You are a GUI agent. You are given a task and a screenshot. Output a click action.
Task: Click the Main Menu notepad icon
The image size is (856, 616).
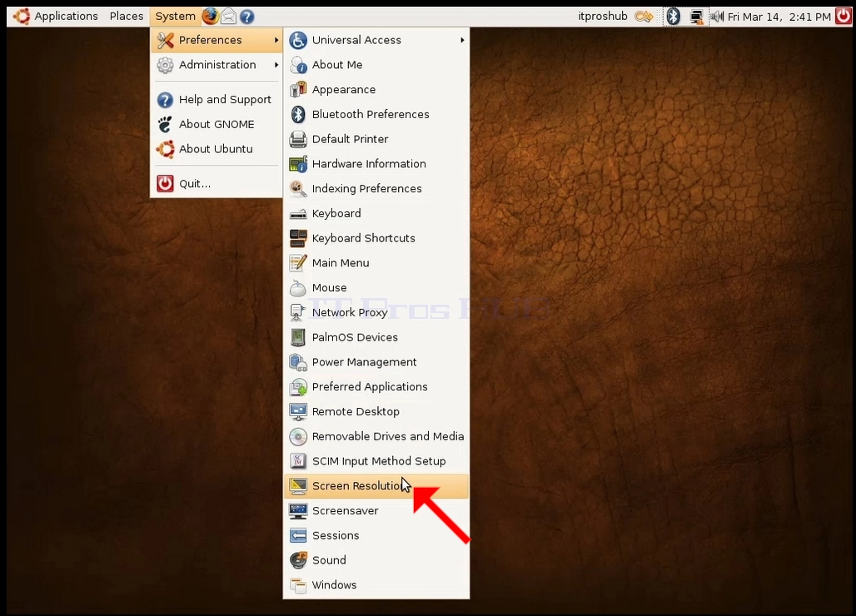coord(298,263)
